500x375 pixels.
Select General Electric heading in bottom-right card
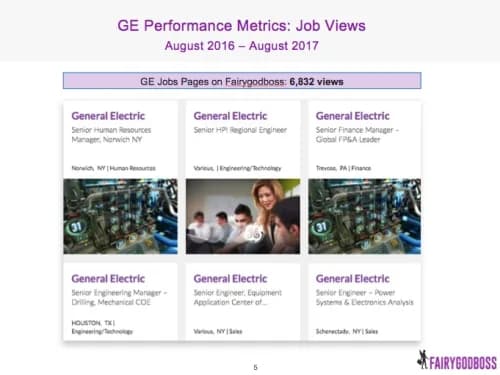coord(353,279)
